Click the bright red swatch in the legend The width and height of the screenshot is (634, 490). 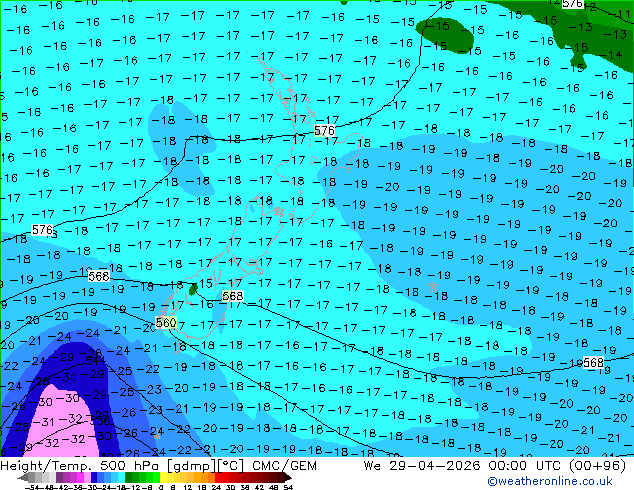coord(218,478)
